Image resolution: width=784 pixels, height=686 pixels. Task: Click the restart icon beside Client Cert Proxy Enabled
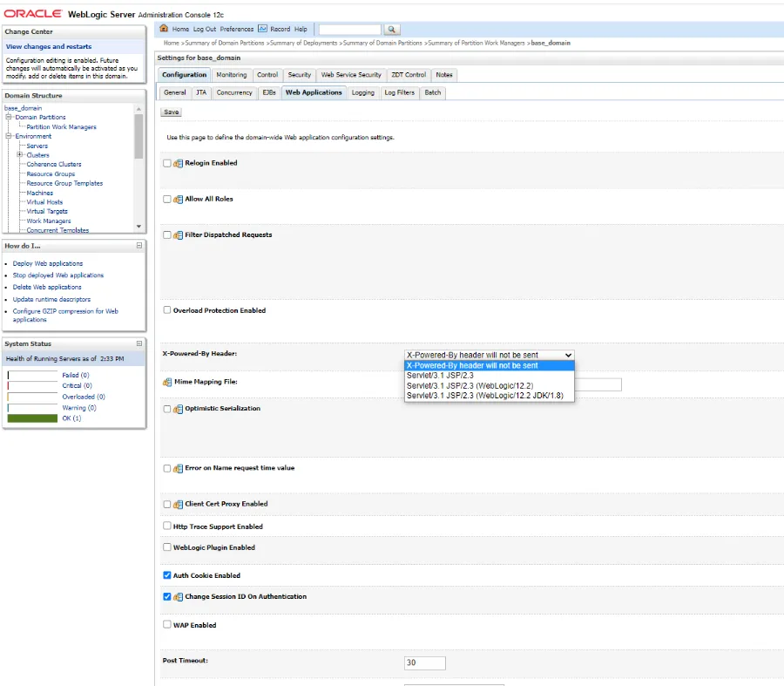[x=178, y=505]
